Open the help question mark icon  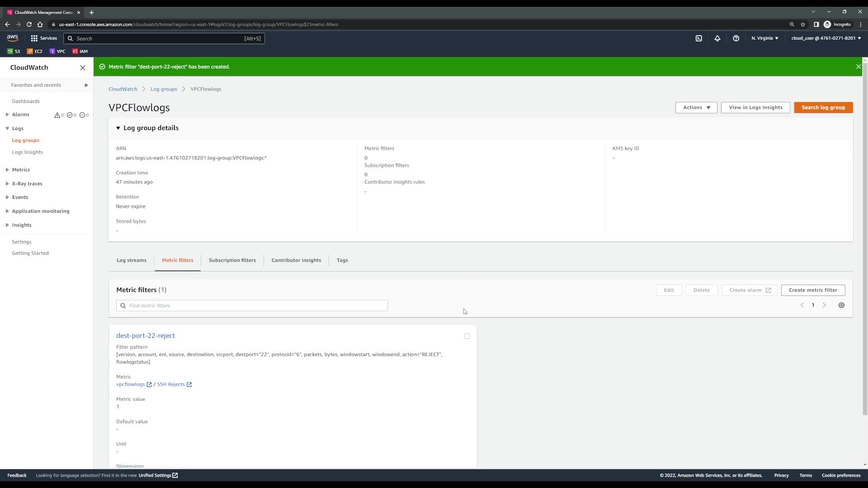[736, 38]
